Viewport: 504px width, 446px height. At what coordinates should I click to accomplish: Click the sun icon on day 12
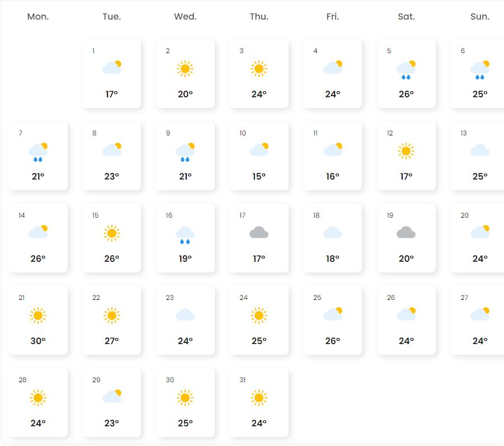pos(406,151)
